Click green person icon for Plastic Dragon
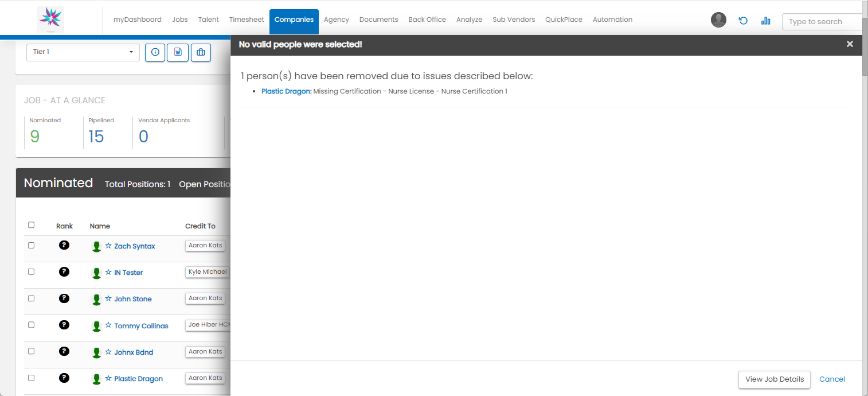 [x=96, y=379]
